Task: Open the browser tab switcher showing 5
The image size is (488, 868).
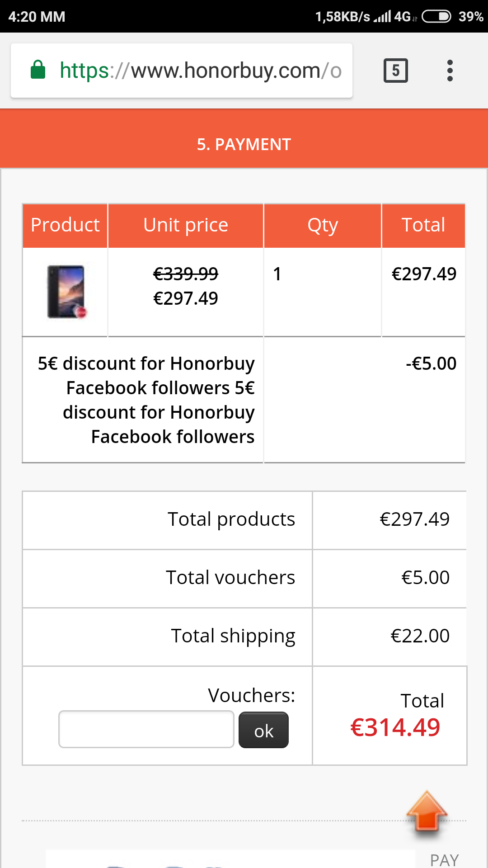Action: (395, 71)
